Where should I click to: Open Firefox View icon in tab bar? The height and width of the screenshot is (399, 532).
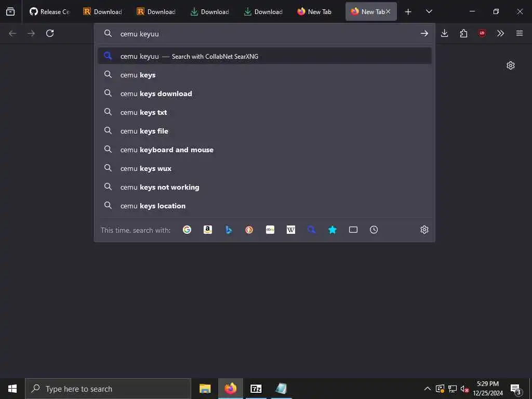click(10, 11)
